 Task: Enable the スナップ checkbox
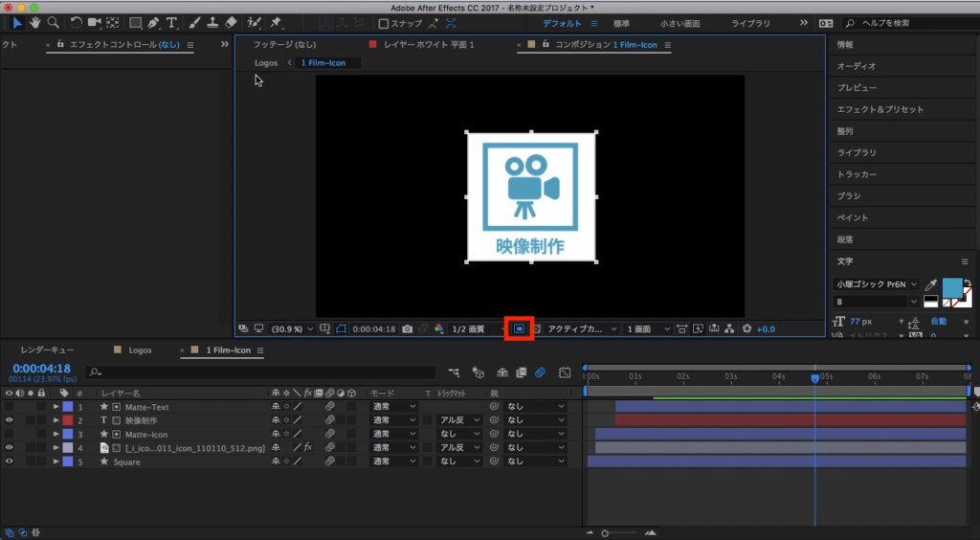tap(384, 23)
